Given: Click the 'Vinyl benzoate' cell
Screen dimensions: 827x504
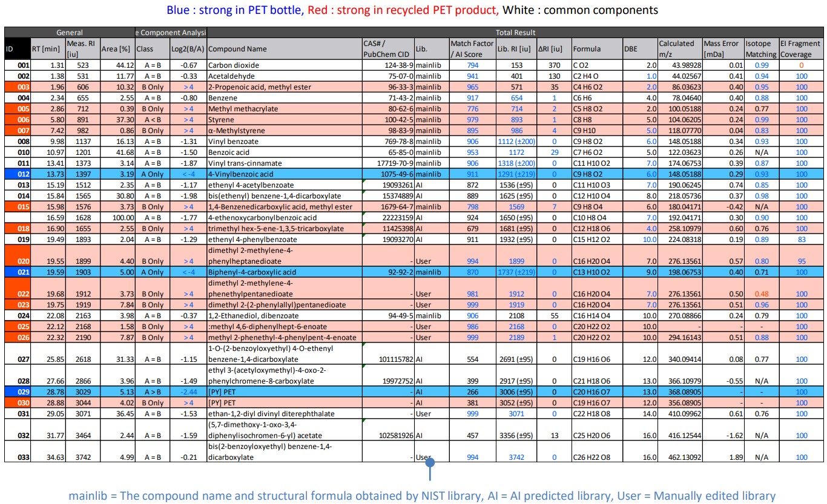Looking at the screenshot, I should coord(284,141).
